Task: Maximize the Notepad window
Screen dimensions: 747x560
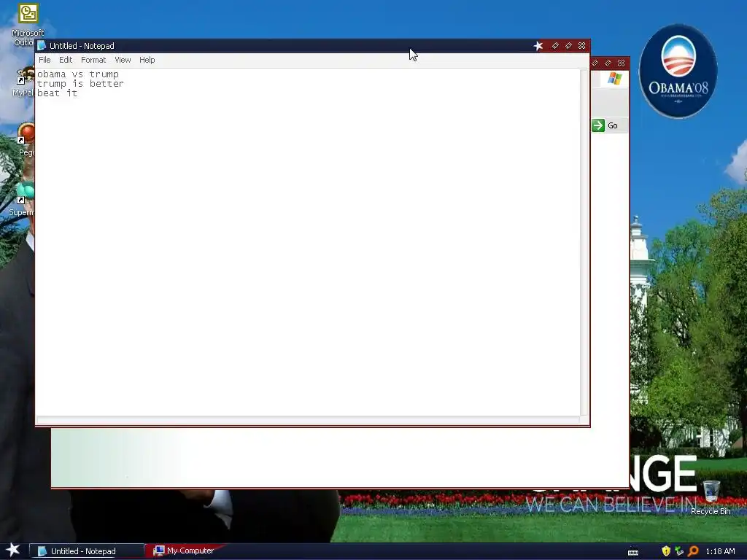Action: (568, 46)
